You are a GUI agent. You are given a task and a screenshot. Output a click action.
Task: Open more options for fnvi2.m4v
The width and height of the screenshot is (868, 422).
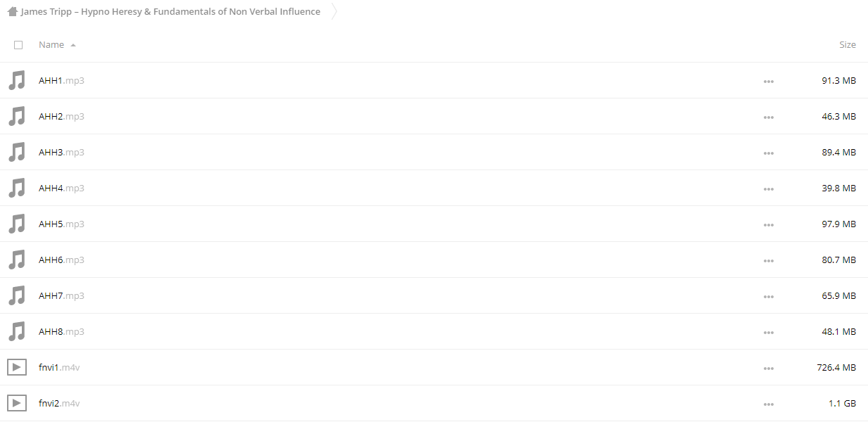pos(768,404)
